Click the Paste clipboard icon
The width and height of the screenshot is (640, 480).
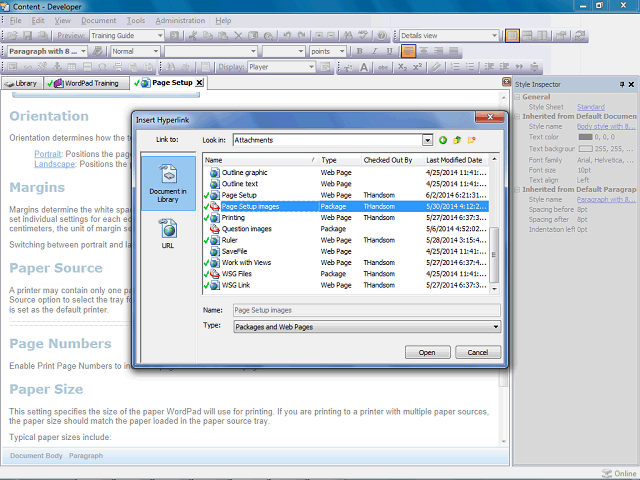[x=223, y=36]
